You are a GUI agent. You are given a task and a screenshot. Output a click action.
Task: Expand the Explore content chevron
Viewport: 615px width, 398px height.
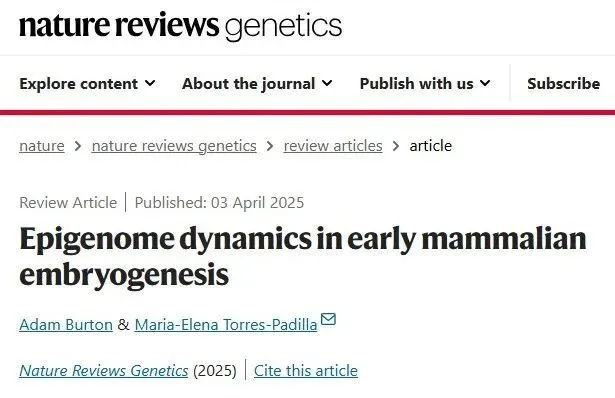click(x=150, y=83)
